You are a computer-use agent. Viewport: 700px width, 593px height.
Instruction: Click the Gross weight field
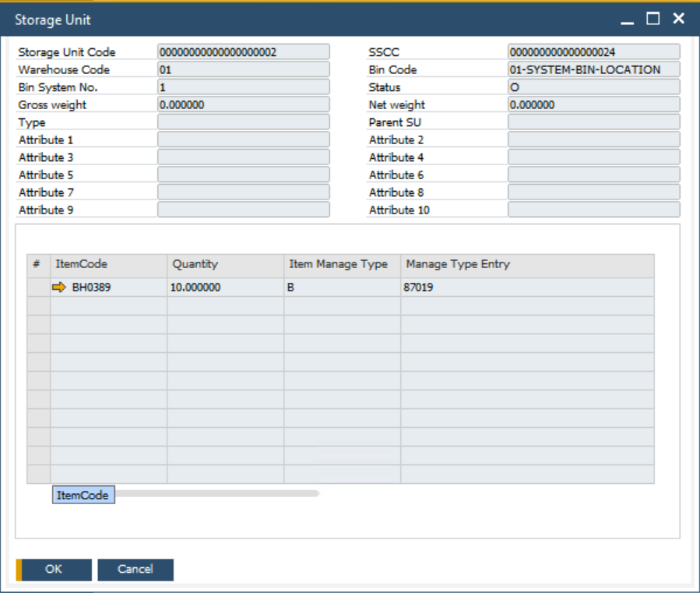coord(242,104)
